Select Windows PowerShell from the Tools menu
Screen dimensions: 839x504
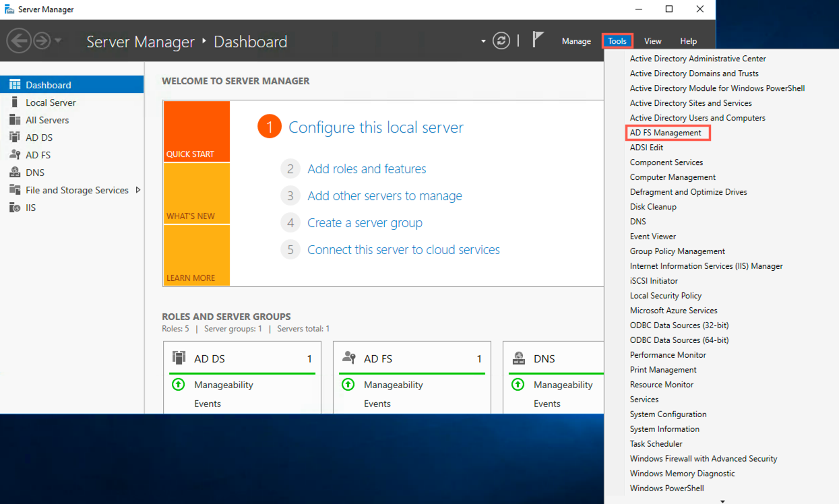pos(666,488)
